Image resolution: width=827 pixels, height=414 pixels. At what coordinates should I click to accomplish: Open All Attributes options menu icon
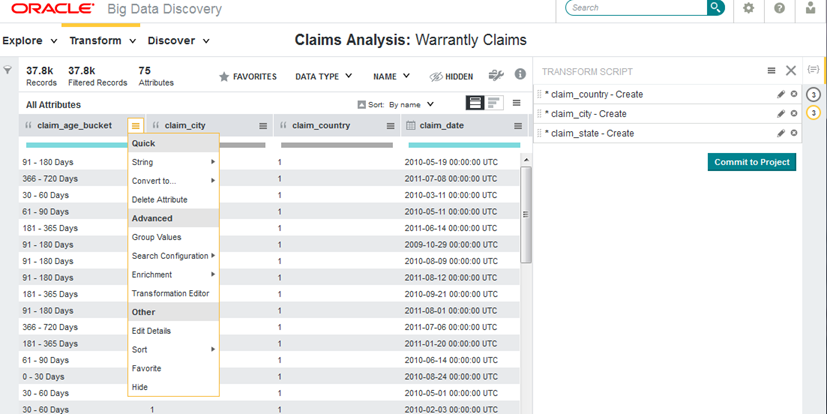(517, 103)
